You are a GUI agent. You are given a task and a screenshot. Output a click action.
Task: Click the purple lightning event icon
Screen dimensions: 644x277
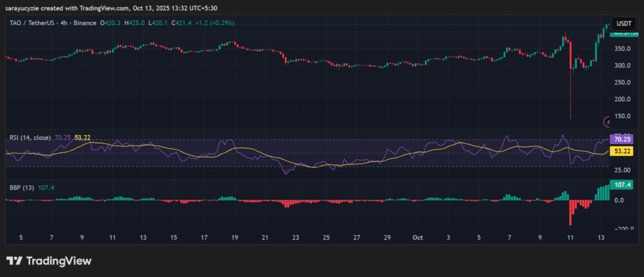coord(608,122)
